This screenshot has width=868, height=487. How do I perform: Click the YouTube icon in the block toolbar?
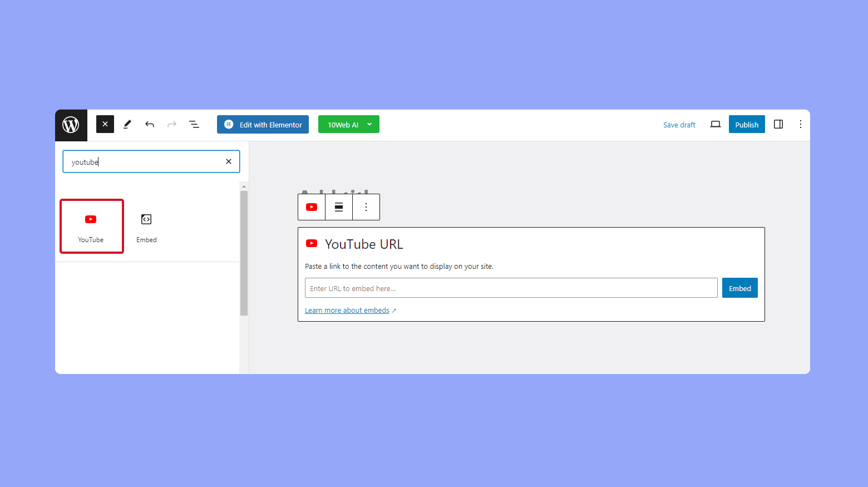(311, 206)
